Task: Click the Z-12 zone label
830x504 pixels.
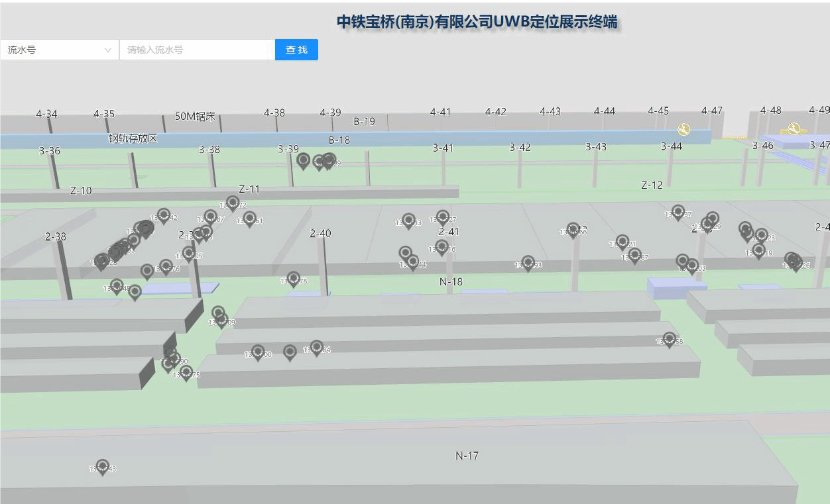Action: pyautogui.click(x=652, y=185)
